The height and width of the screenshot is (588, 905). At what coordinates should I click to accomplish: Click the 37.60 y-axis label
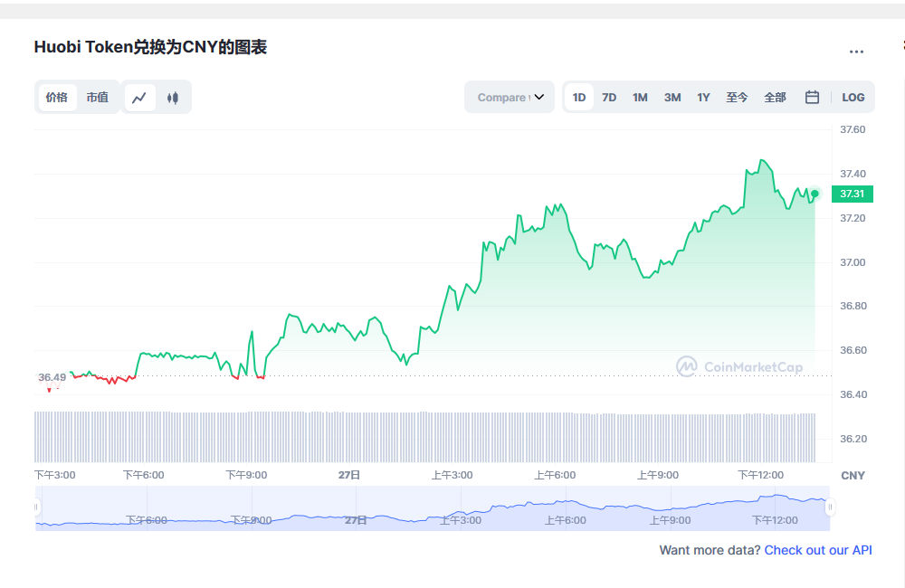pyautogui.click(x=853, y=129)
